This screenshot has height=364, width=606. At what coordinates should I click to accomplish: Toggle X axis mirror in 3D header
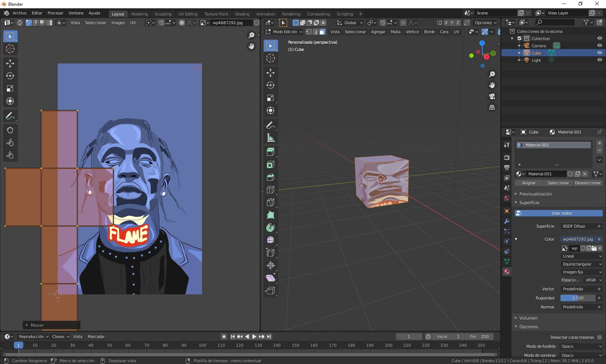coord(446,23)
